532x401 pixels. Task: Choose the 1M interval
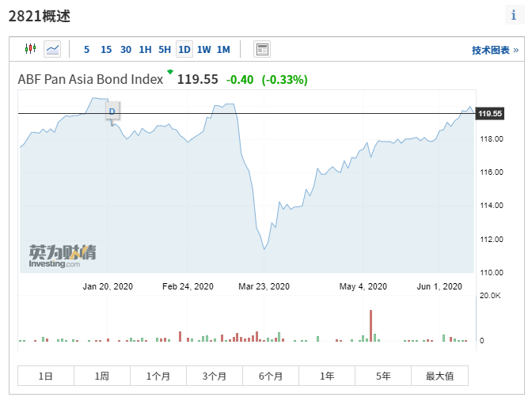[x=223, y=49]
